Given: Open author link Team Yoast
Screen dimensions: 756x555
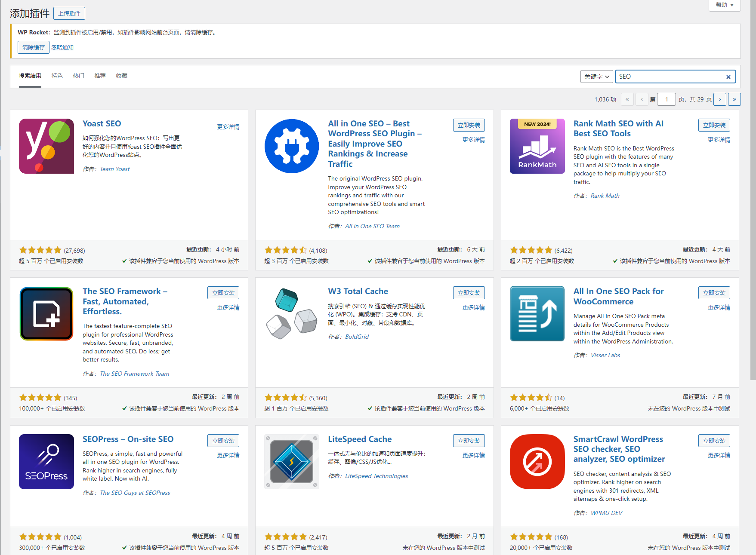Looking at the screenshot, I should (114, 169).
